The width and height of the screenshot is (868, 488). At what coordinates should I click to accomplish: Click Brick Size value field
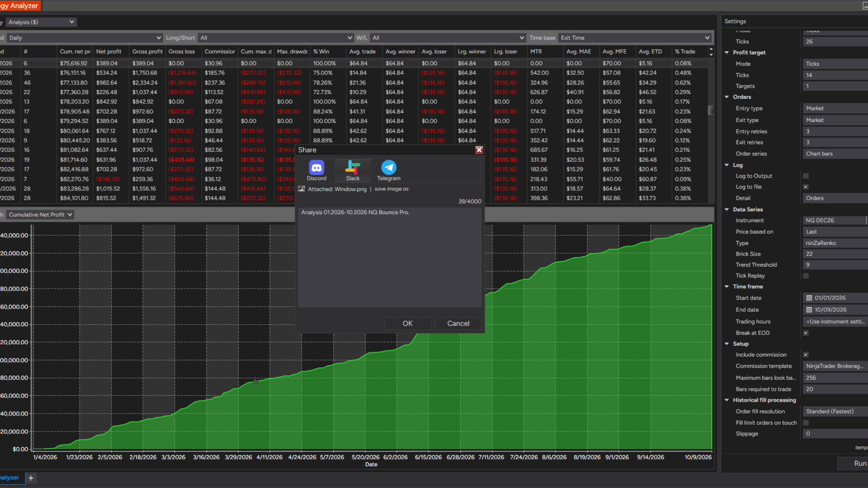835,254
